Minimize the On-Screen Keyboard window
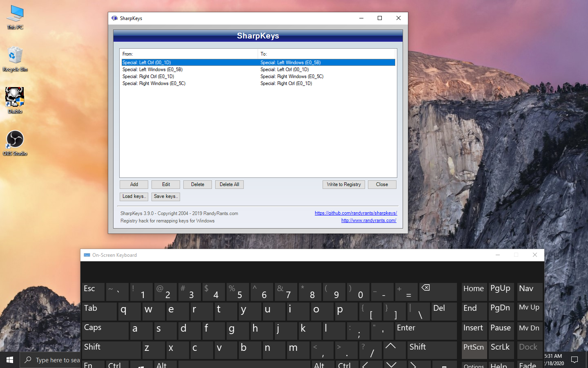588x368 pixels. click(x=498, y=255)
